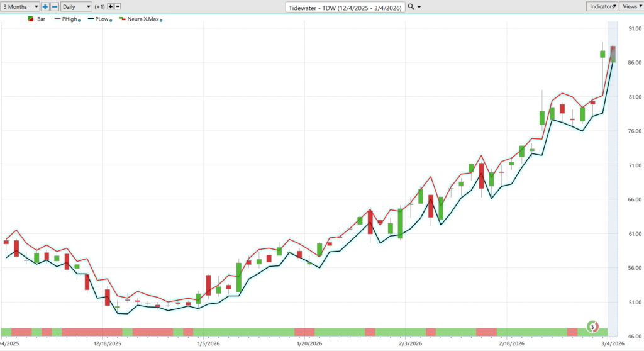Click the PHigh legend label

[x=69, y=19]
